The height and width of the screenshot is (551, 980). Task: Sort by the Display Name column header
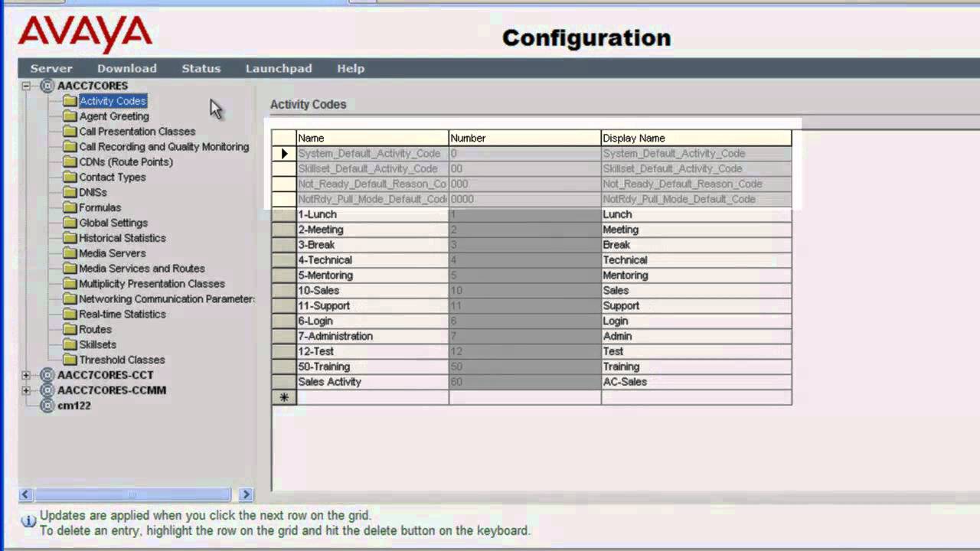[697, 138]
